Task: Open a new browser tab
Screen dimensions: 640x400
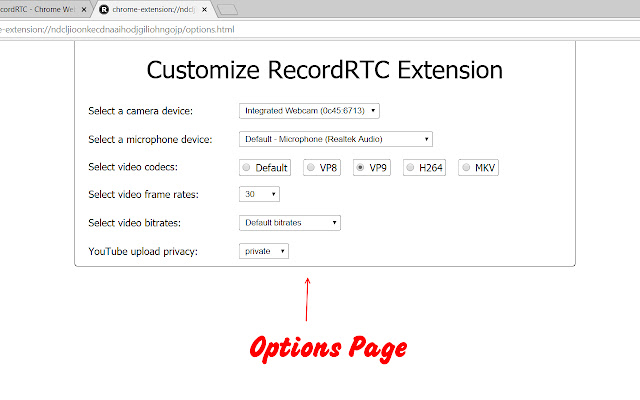Action: click(228, 10)
